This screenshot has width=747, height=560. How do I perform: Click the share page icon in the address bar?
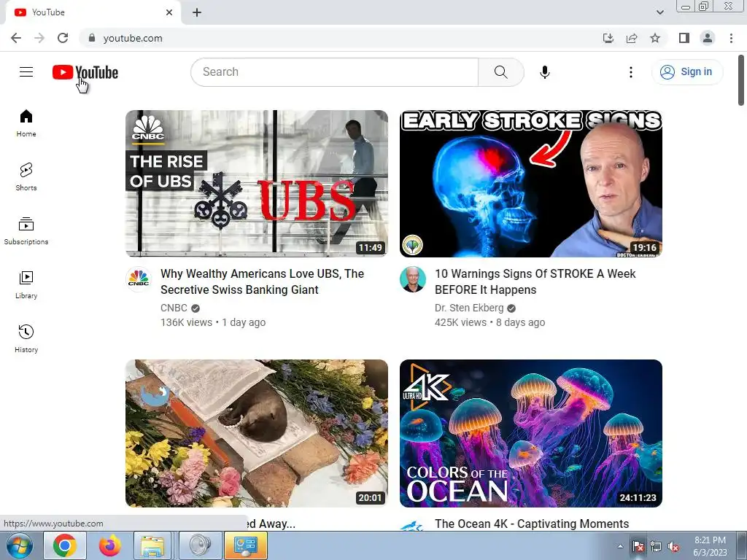(632, 38)
